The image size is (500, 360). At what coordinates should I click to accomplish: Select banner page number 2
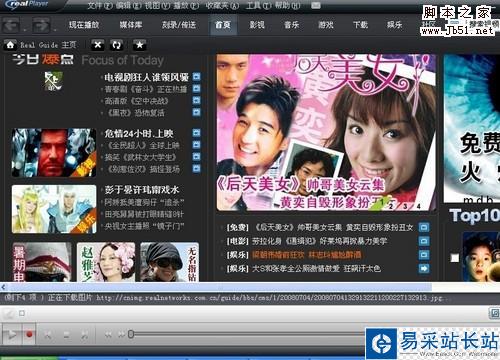(x=391, y=206)
